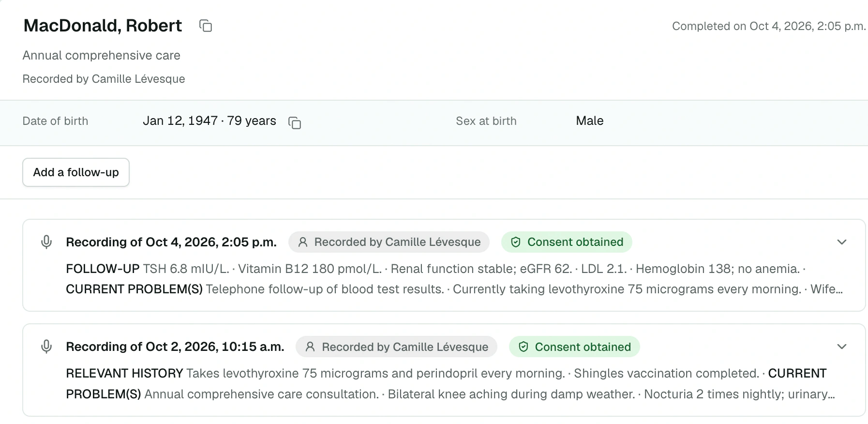Click the Annual comprehensive care subtitle
This screenshot has width=868, height=424.
(x=102, y=56)
